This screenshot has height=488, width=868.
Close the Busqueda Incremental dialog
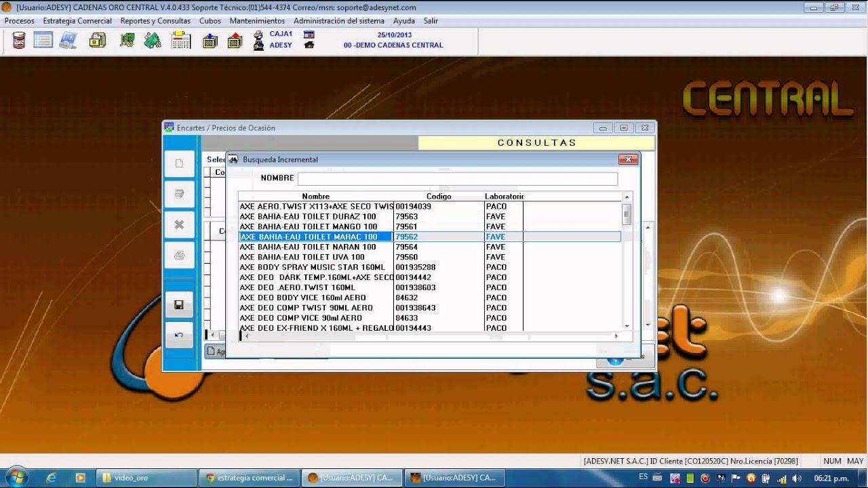[628, 159]
